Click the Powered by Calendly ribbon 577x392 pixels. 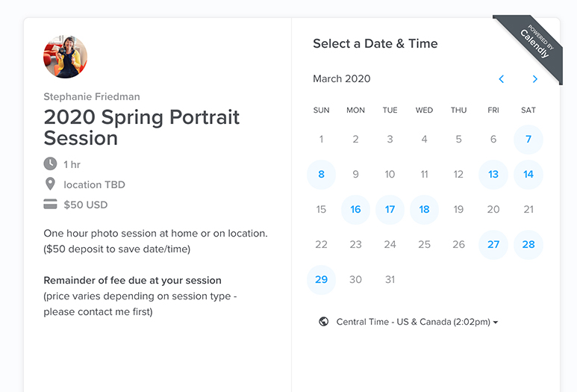(x=533, y=45)
